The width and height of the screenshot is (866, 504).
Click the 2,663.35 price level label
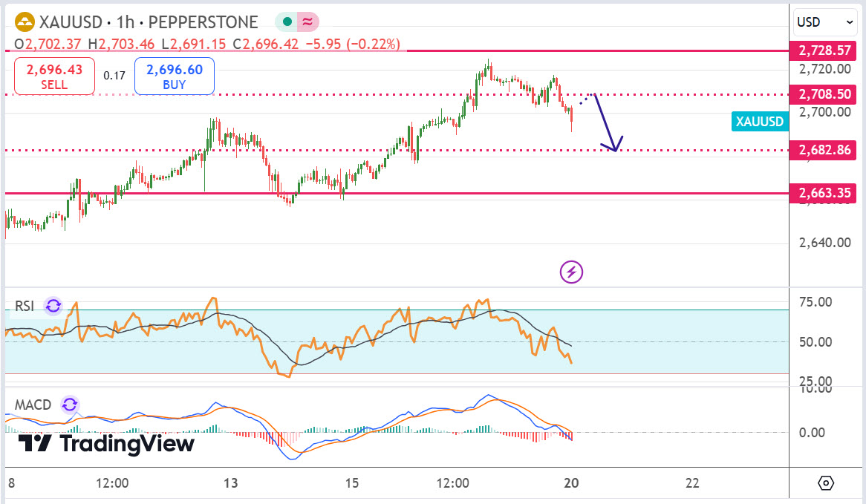pyautogui.click(x=824, y=194)
